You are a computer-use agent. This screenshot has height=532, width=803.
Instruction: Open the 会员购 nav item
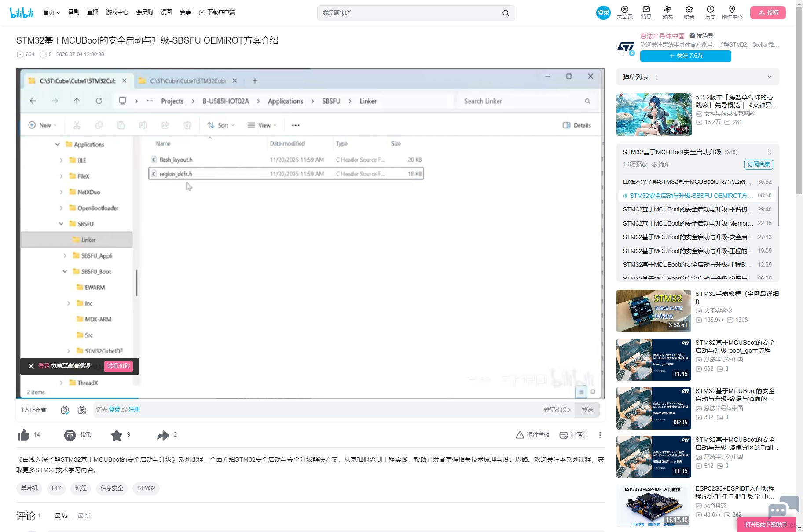click(x=144, y=12)
